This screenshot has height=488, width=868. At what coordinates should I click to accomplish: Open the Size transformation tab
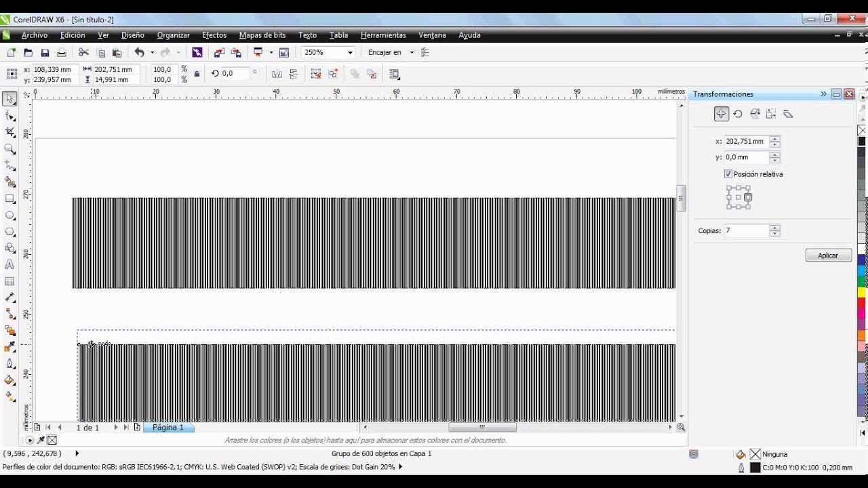click(771, 114)
